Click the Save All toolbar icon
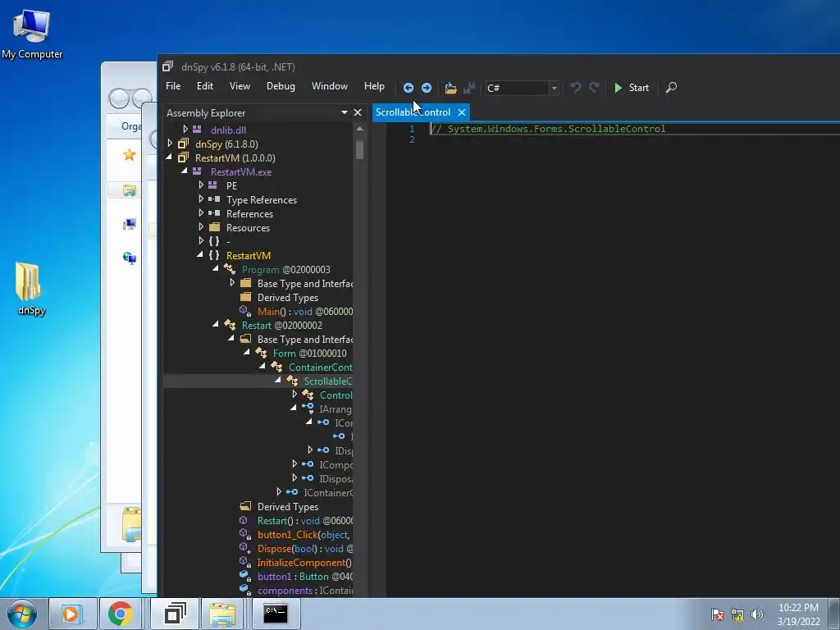 469,88
